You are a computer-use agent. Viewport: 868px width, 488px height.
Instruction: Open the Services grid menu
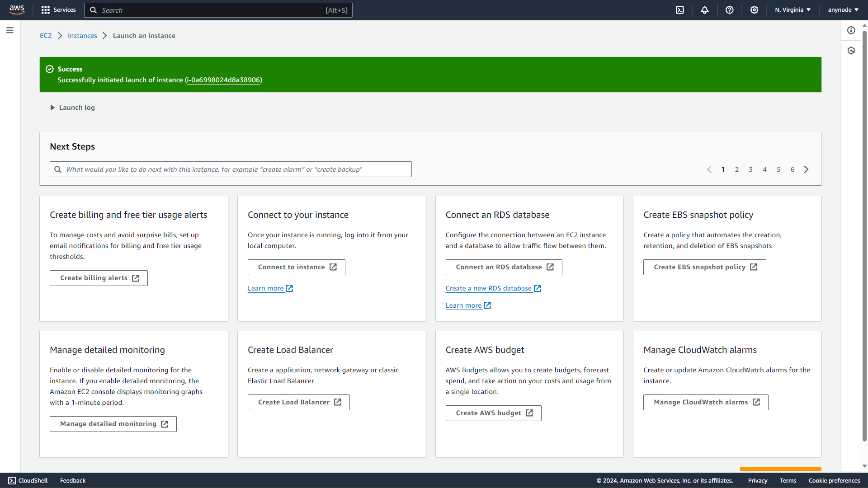pyautogui.click(x=58, y=10)
